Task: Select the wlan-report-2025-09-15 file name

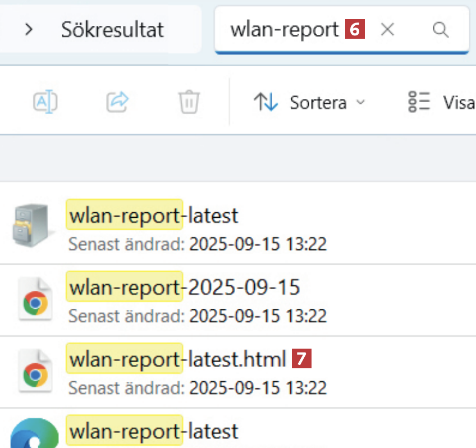Action: pyautogui.click(x=184, y=287)
